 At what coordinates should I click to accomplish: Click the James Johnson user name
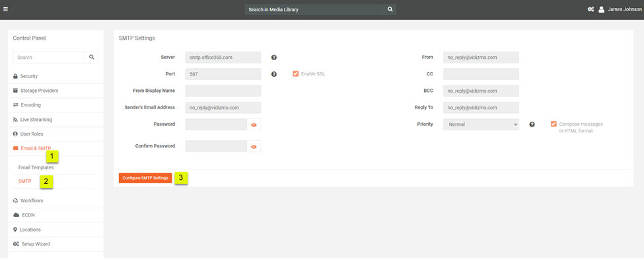tap(624, 9)
